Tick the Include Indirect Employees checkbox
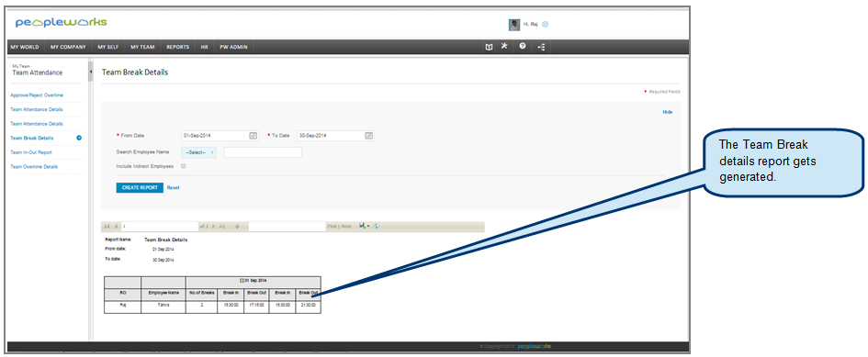Screen dimensions: 868x357 click(x=183, y=166)
